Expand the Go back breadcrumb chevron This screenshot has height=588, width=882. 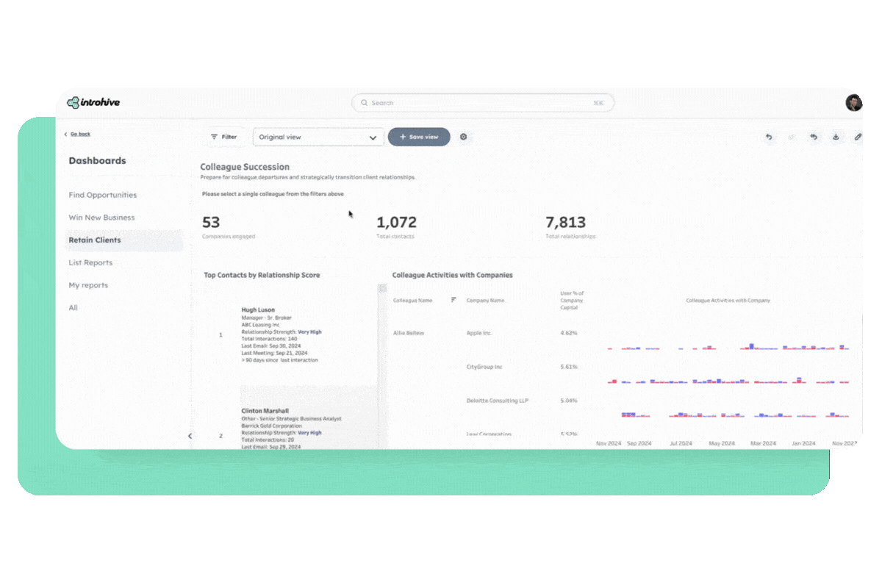coord(65,134)
